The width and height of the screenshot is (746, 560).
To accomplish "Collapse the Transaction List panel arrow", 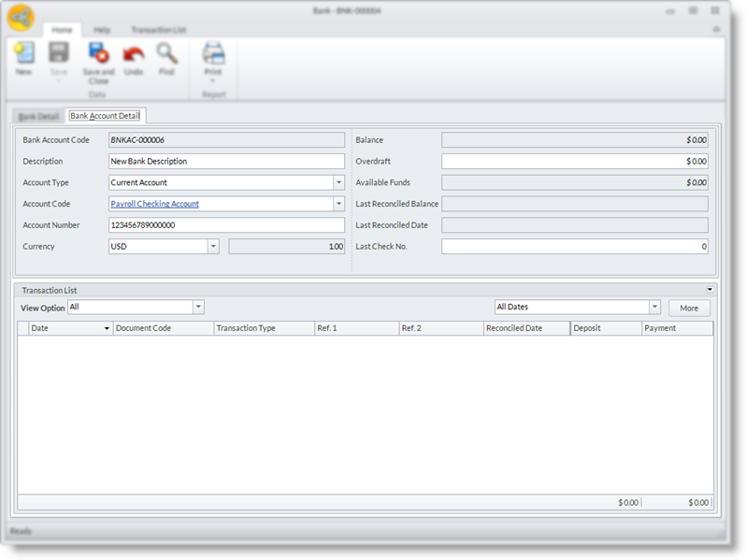I will click(x=710, y=290).
